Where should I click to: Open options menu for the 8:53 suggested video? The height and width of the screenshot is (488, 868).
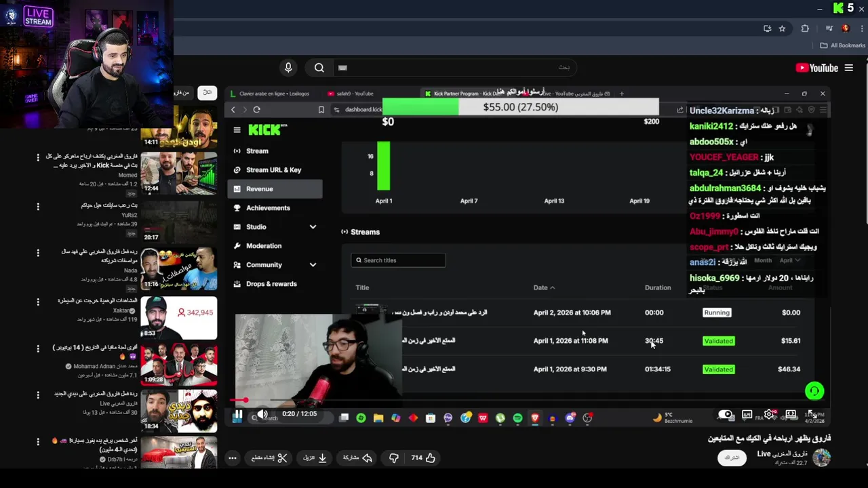pyautogui.click(x=38, y=302)
